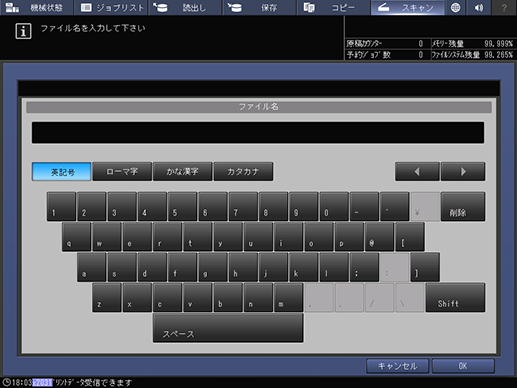Switch to the 保存 store tab

pos(259,7)
